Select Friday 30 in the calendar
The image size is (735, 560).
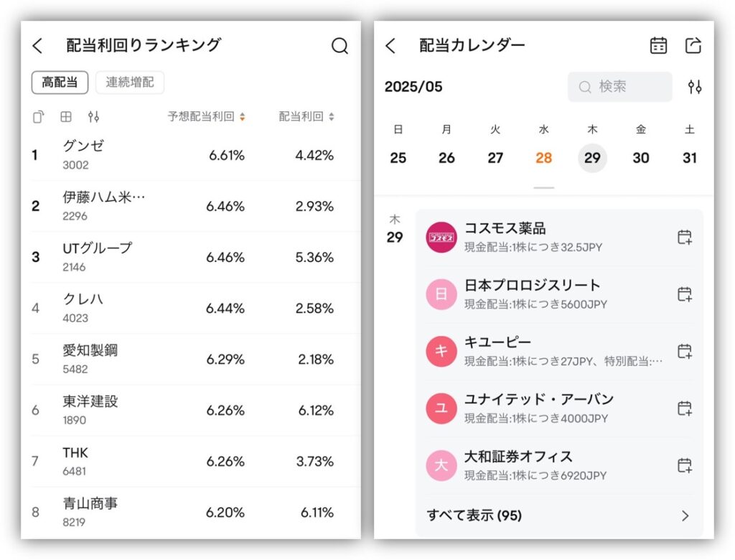(641, 158)
